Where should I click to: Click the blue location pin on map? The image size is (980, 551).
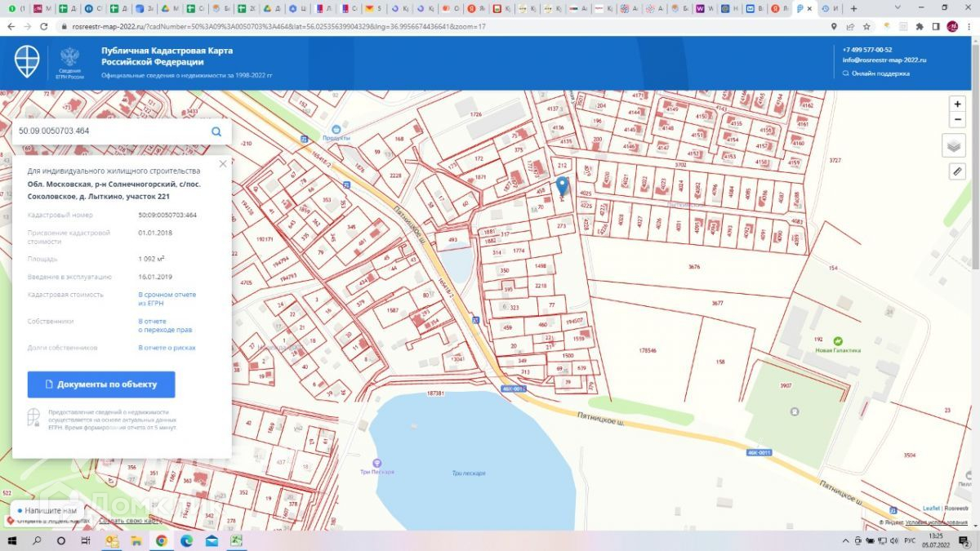click(x=562, y=185)
